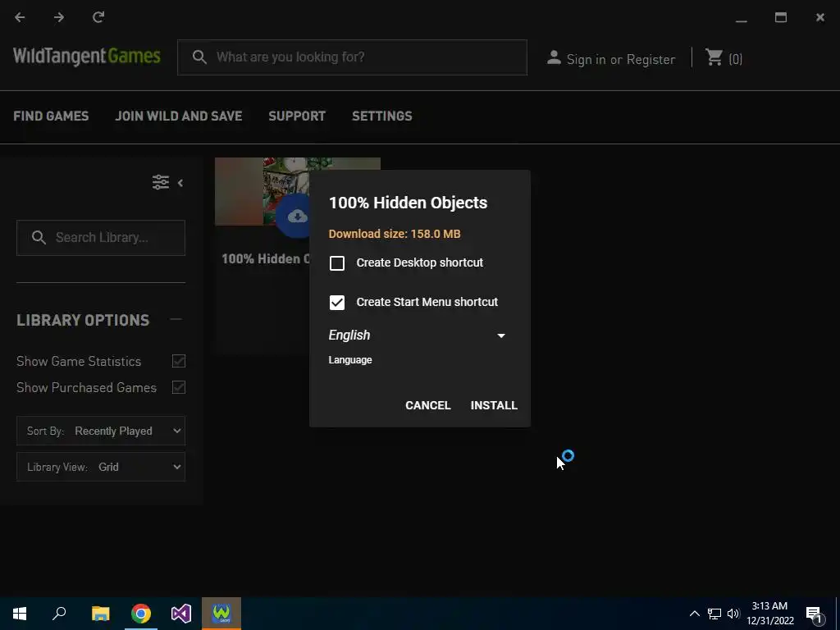Enable Create Desktop shortcut checkbox
The width and height of the screenshot is (840, 630).
337,263
